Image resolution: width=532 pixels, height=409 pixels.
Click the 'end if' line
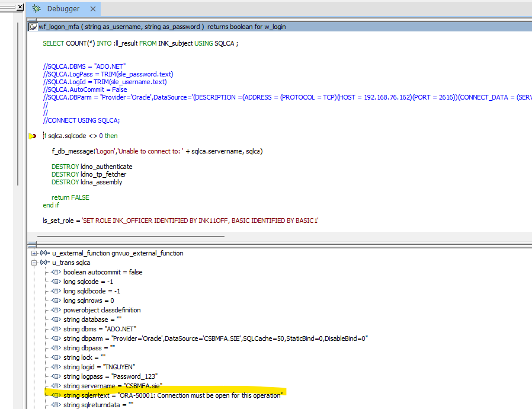[x=51, y=205]
